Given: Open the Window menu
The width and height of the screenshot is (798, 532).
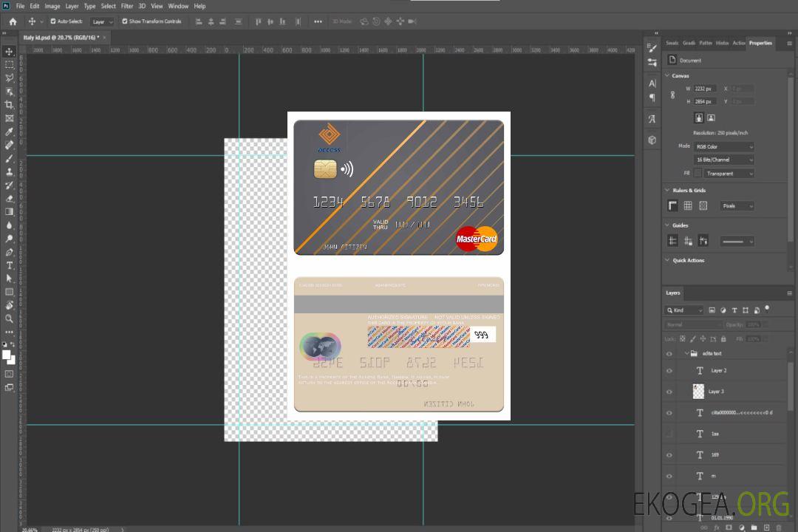Looking at the screenshot, I should 178,6.
